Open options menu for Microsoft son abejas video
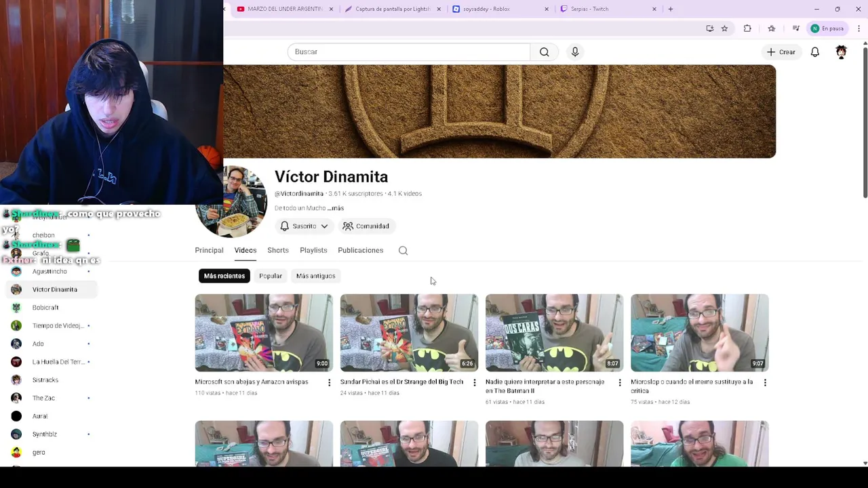 point(330,383)
